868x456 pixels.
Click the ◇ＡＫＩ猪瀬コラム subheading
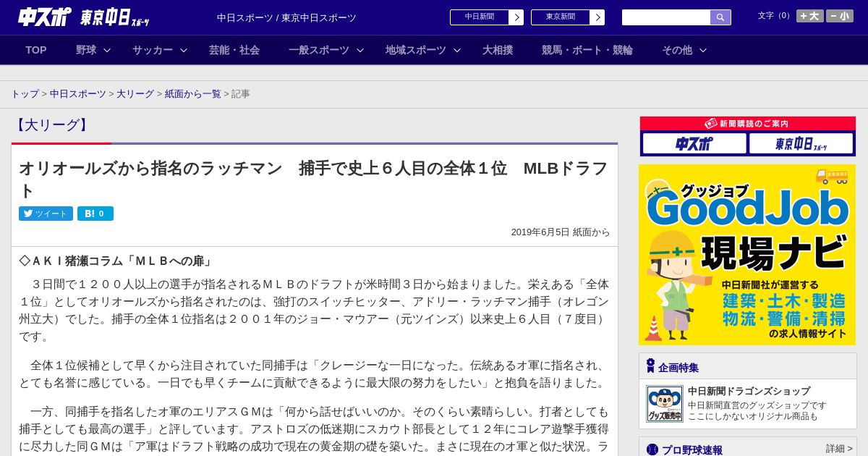[x=116, y=261]
